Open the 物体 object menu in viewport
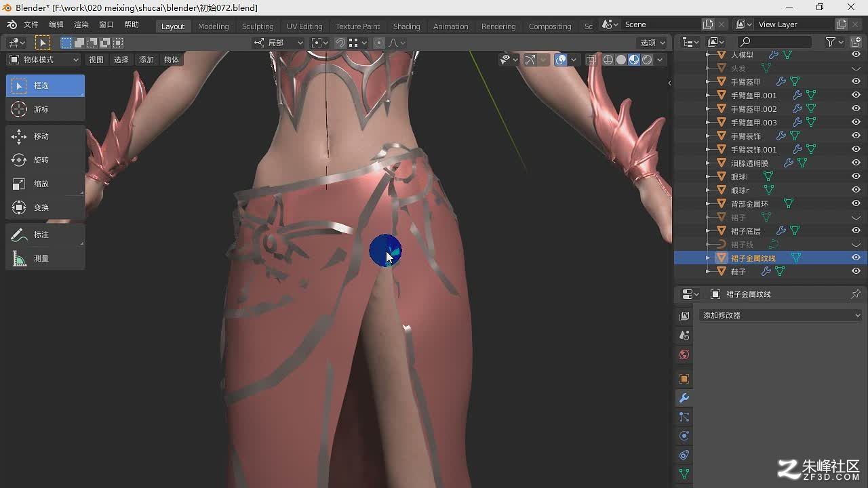Screen dimensions: 868x488 coord(172,60)
